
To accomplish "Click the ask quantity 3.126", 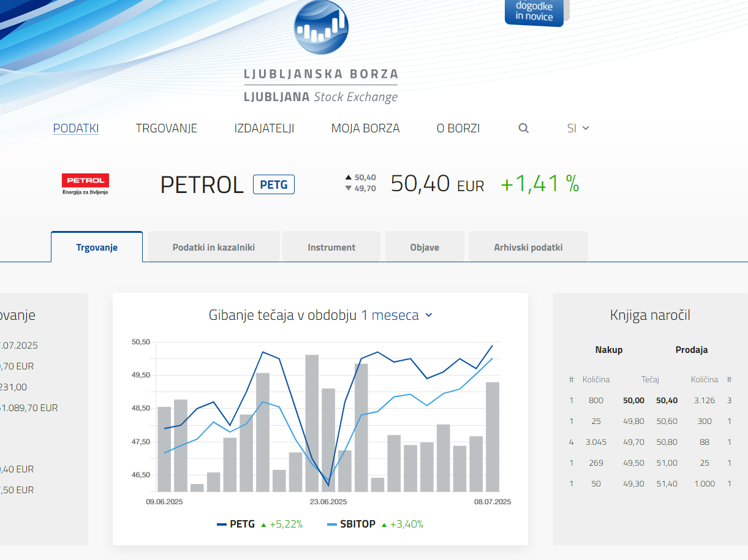I will 705,400.
